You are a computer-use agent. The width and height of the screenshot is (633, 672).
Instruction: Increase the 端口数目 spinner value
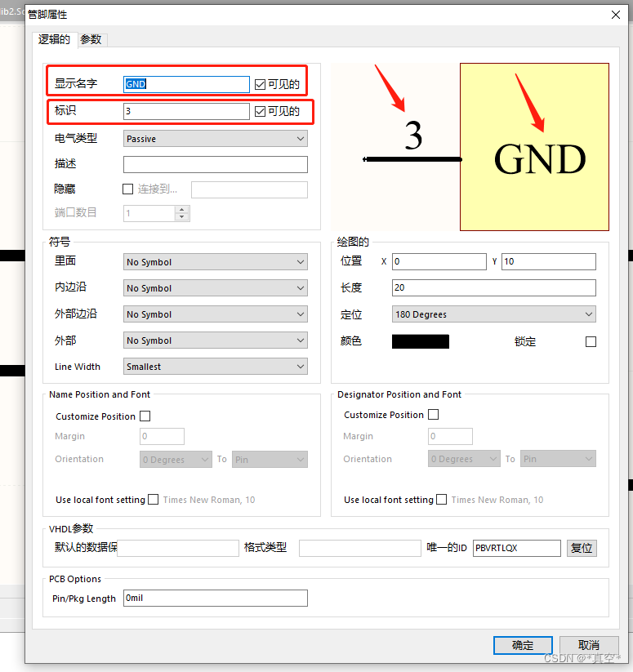pos(182,210)
